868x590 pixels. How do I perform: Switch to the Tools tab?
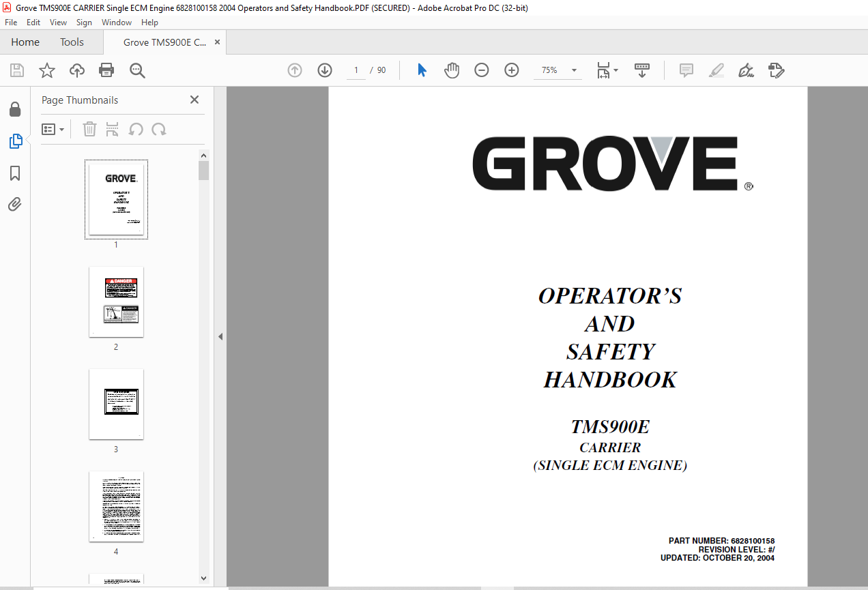click(72, 42)
